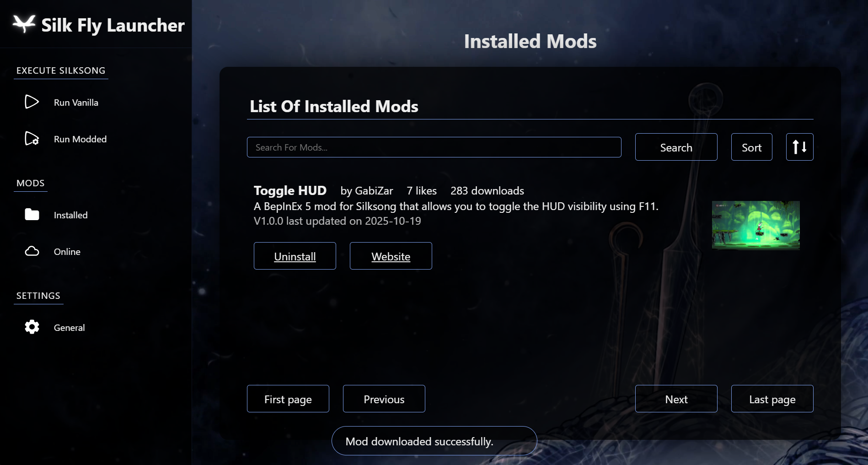Return to the First page

(x=288, y=399)
